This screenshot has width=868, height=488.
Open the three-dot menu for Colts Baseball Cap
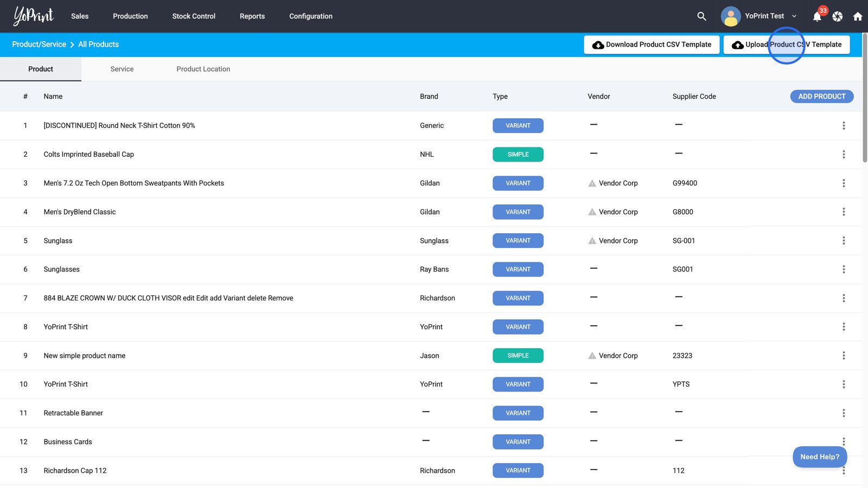pos(844,155)
